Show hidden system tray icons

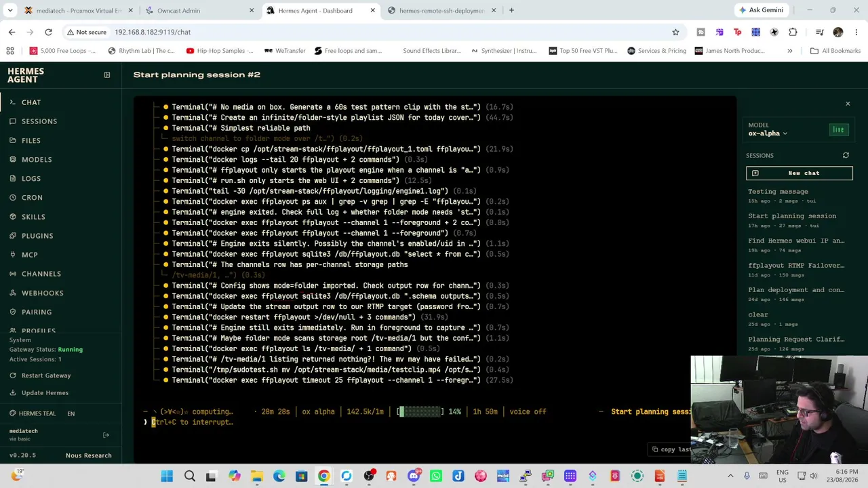(730, 476)
